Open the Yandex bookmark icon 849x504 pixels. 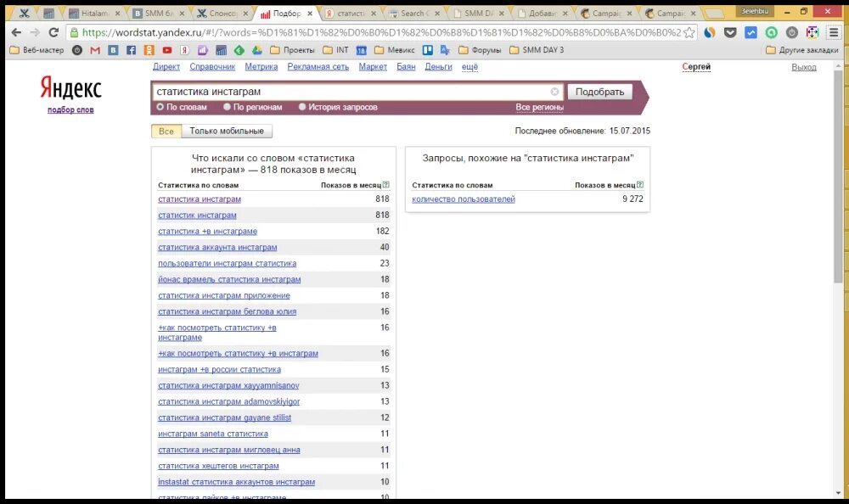(184, 50)
